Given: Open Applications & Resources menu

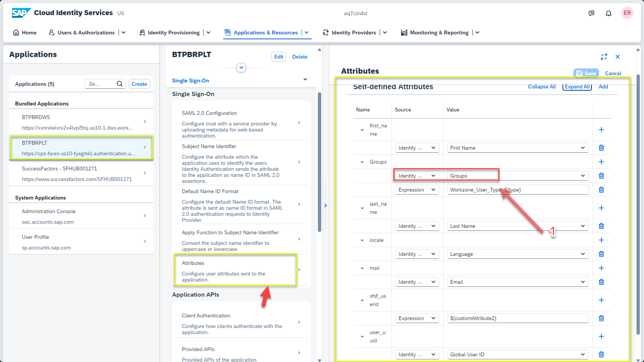Looking at the screenshot, I should pyautogui.click(x=261, y=32).
